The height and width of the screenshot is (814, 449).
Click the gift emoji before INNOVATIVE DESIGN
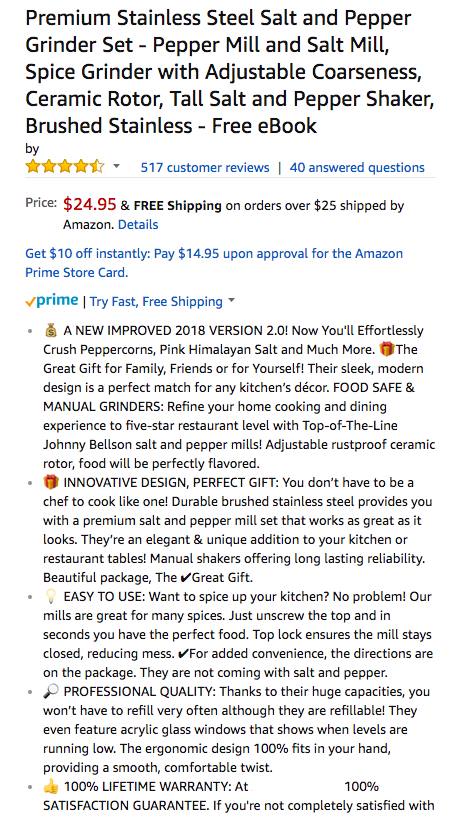51,482
